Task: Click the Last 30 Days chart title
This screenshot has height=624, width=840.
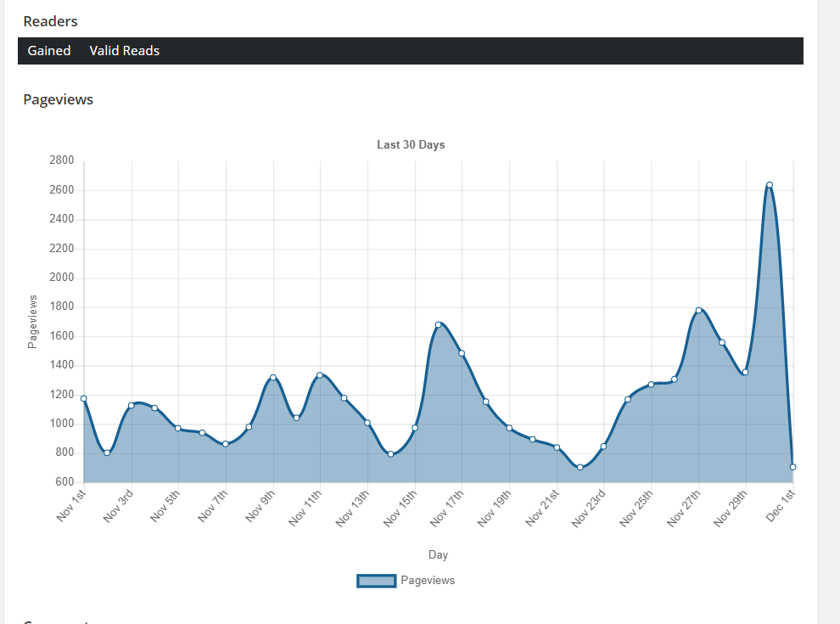Action: click(x=411, y=145)
